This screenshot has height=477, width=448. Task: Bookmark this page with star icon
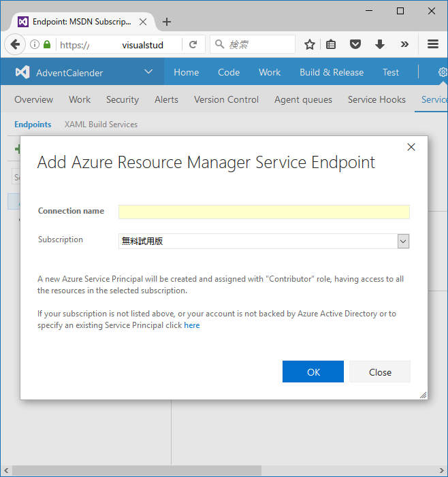point(310,45)
